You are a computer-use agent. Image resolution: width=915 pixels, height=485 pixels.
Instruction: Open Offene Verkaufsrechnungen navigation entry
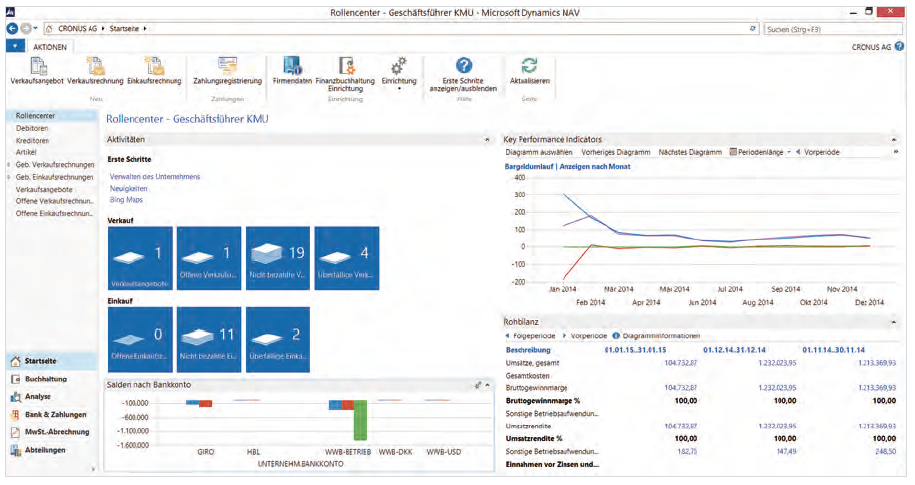click(54, 201)
